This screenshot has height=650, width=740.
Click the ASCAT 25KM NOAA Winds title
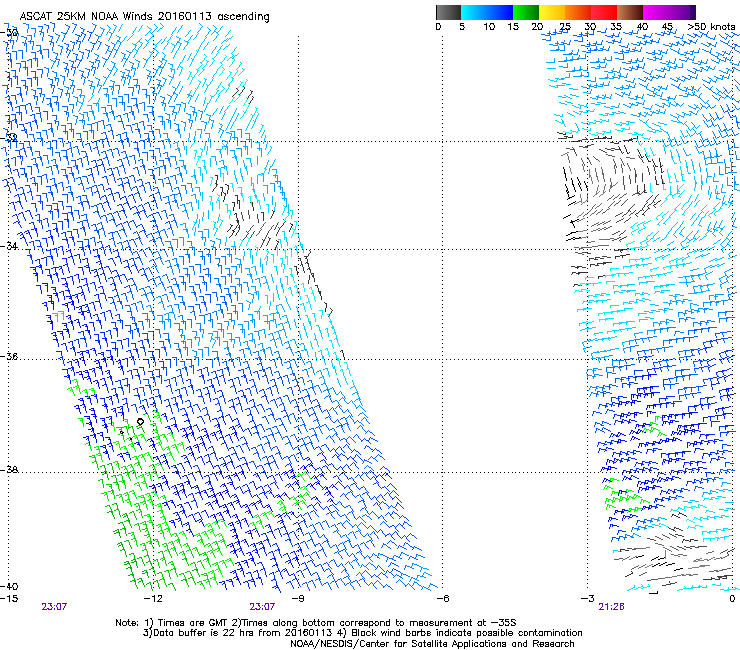point(144,17)
